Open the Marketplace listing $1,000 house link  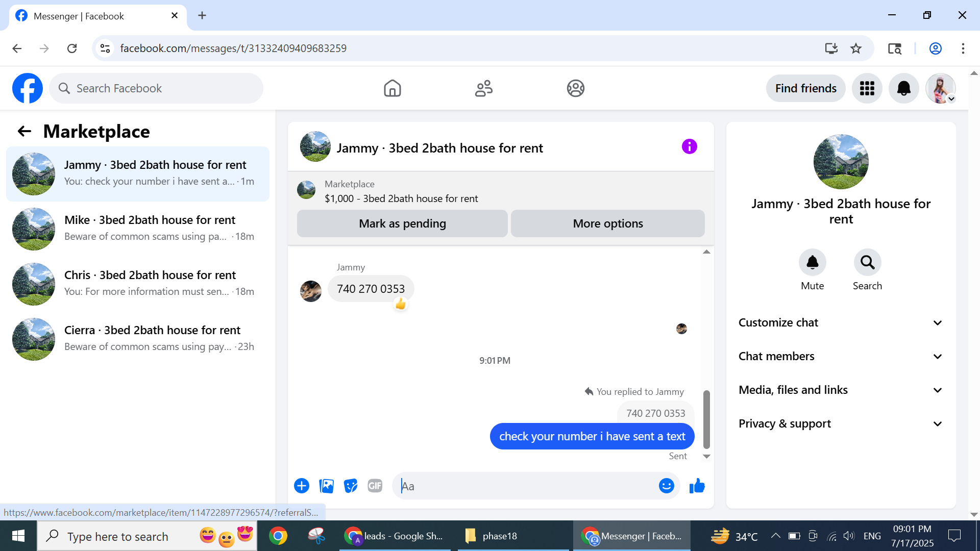(x=401, y=198)
